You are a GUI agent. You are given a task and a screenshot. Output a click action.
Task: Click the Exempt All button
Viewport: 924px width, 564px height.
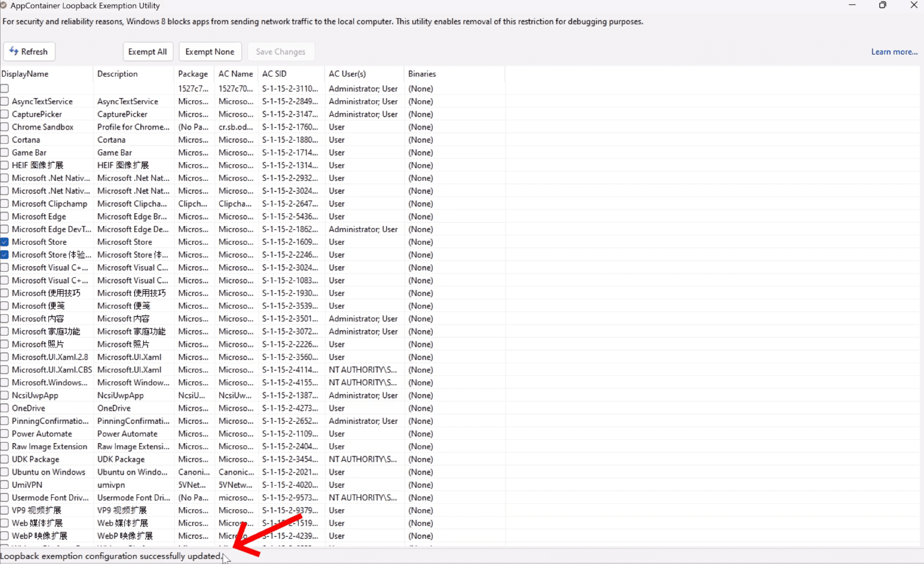pos(148,51)
